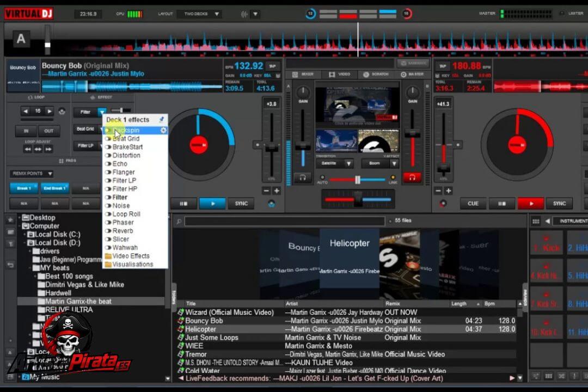Click filter icon in browser sidebar
The image size is (588, 392).
pyautogui.click(x=10, y=244)
